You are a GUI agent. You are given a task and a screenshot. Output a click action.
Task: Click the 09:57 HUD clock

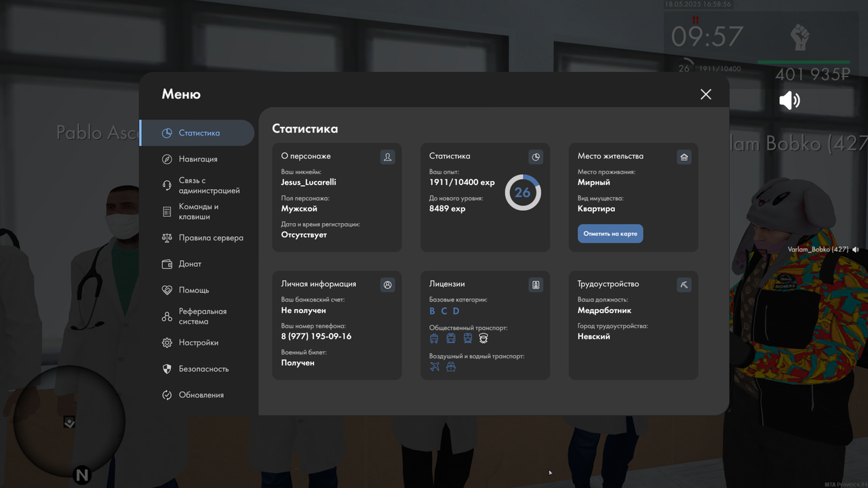707,37
